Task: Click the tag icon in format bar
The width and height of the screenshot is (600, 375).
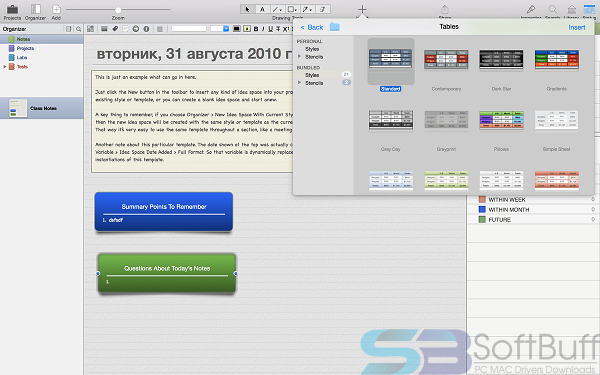Action: click(115, 29)
